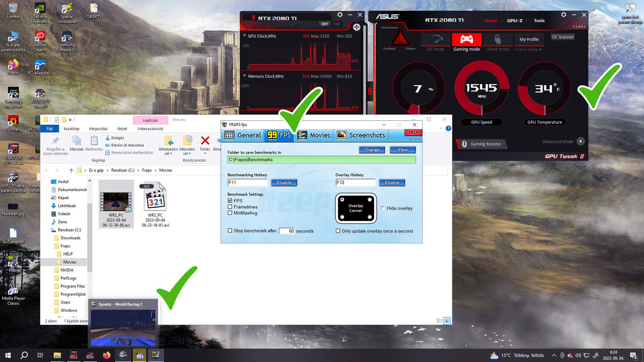
Task: Click the round move icon in monitor window
Action: coord(357,27)
